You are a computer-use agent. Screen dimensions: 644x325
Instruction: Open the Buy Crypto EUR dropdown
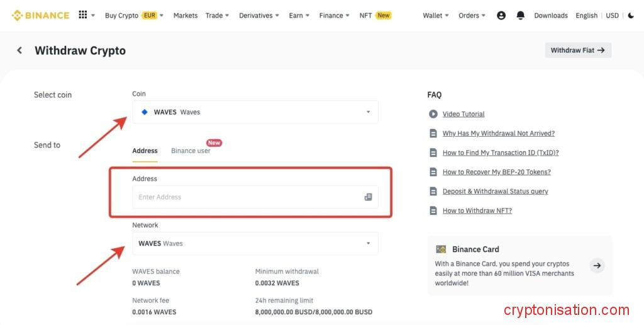point(133,15)
